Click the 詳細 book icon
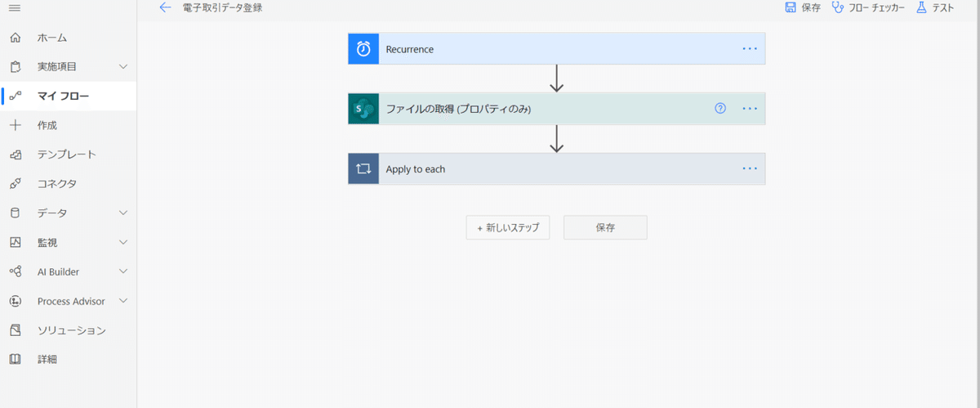 click(x=15, y=359)
